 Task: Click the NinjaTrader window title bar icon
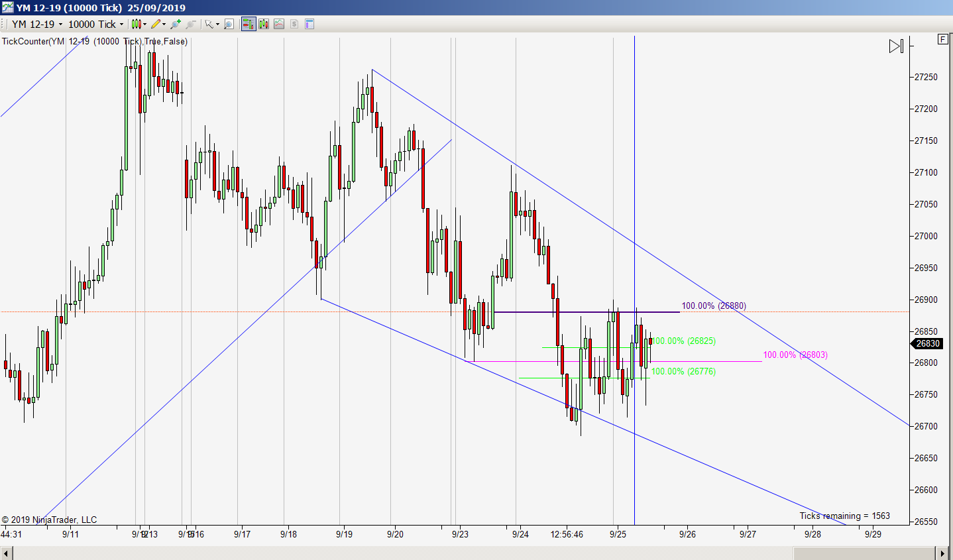pos(7,7)
